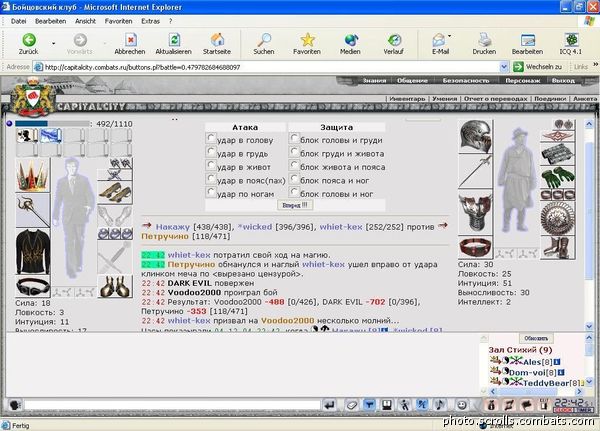Click the Выход tab in game header
This screenshot has height=431, width=600.
coord(563,80)
